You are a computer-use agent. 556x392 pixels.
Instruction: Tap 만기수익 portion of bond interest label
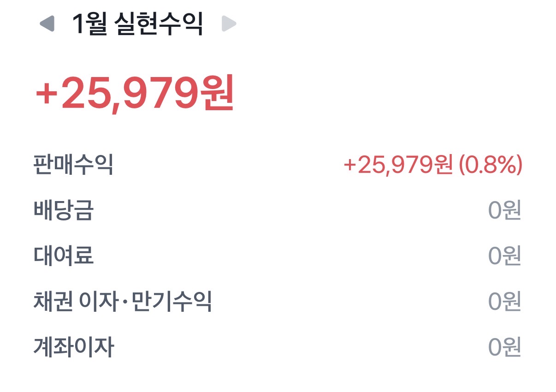(172, 301)
